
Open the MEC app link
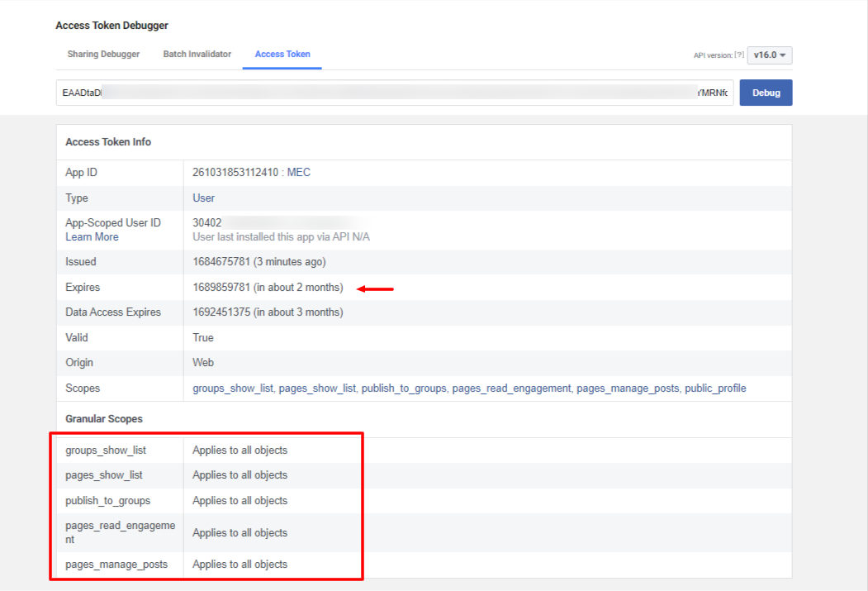[298, 172]
